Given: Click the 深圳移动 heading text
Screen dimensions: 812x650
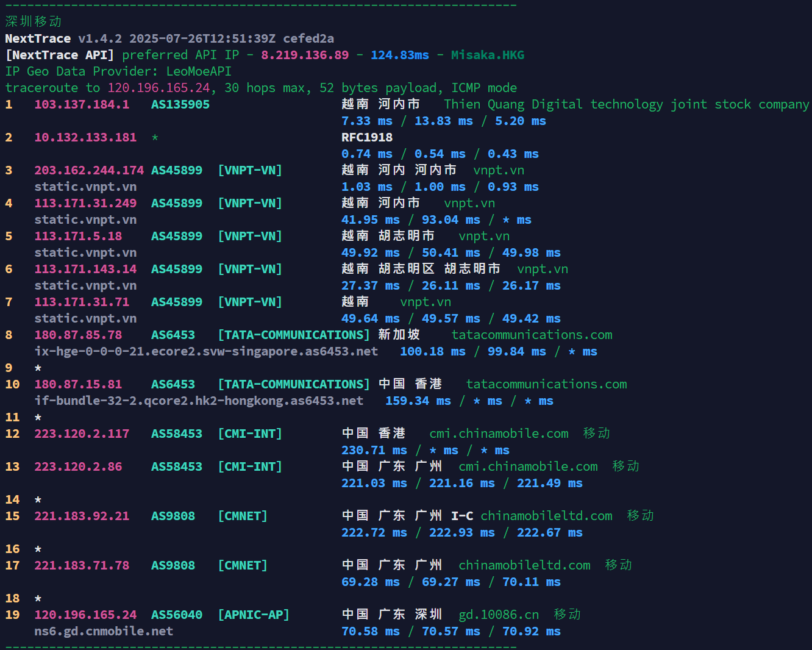Looking at the screenshot, I should point(34,21).
